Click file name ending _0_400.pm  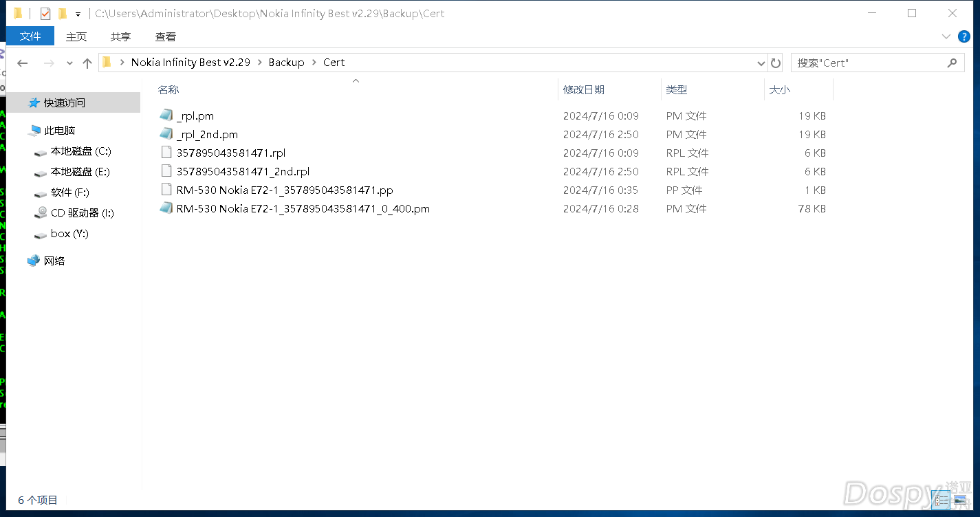(x=303, y=209)
